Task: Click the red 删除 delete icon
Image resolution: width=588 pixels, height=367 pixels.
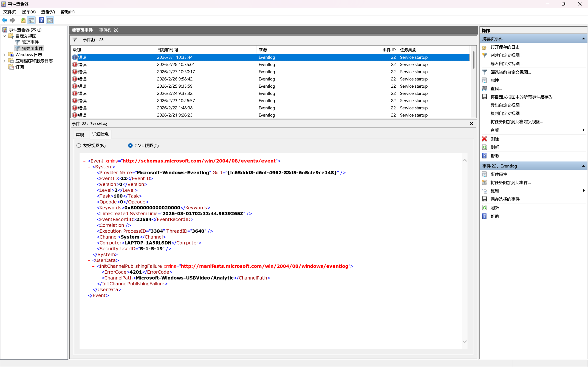Action: pyautogui.click(x=484, y=139)
